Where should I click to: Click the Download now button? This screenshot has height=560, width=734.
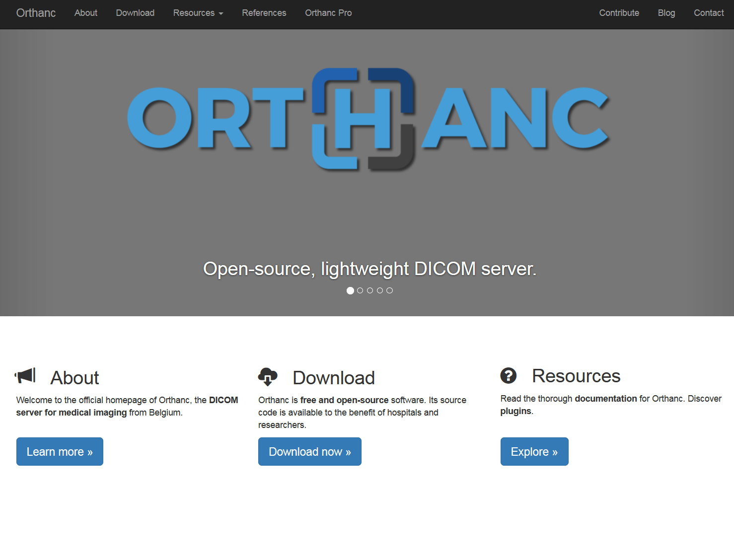click(x=310, y=452)
